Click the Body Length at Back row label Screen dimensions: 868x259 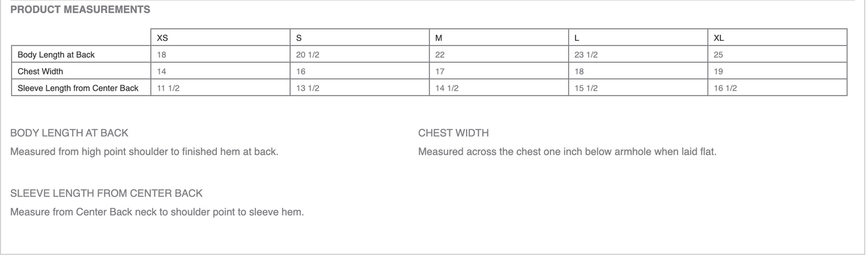(56, 55)
